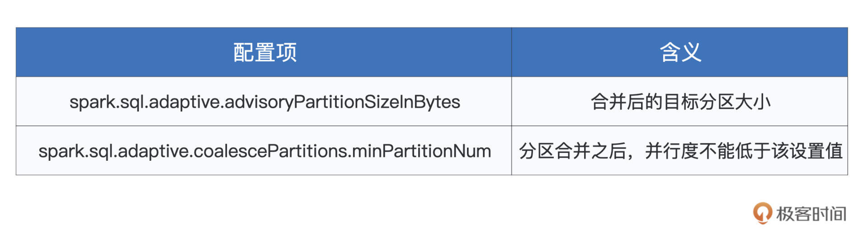The height and width of the screenshot is (239, 868).
Task: Select the 含义 column header
Action: (680, 53)
